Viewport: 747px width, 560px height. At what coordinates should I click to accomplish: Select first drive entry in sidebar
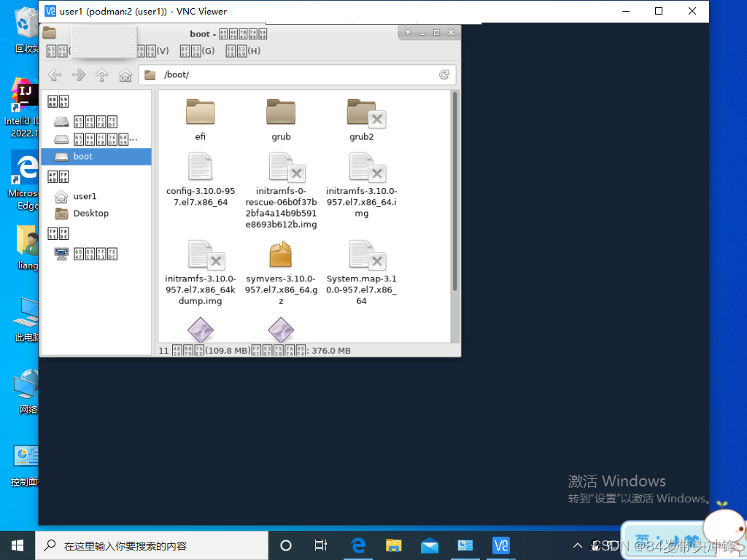tap(96, 122)
